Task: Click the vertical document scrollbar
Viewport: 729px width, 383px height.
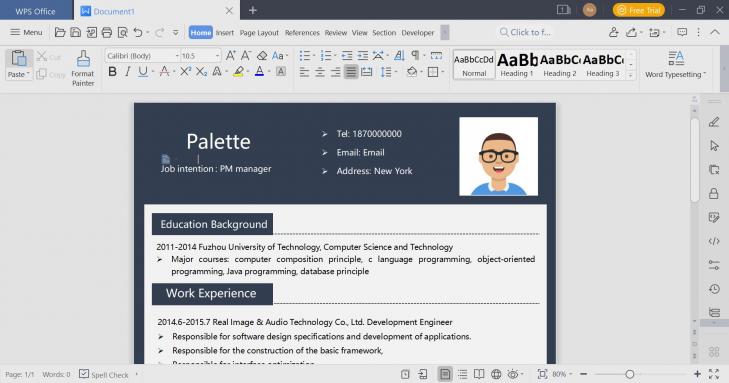Action: tap(695, 161)
